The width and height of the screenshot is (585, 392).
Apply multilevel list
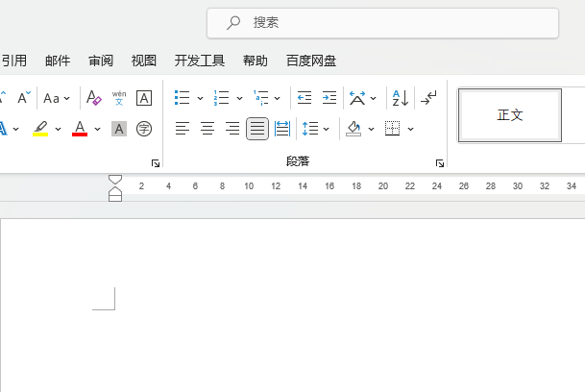[x=260, y=98]
